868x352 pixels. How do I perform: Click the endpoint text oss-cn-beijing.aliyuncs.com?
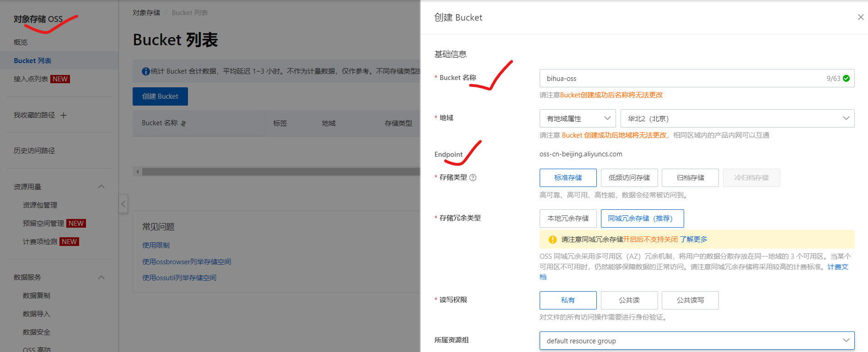(x=581, y=154)
